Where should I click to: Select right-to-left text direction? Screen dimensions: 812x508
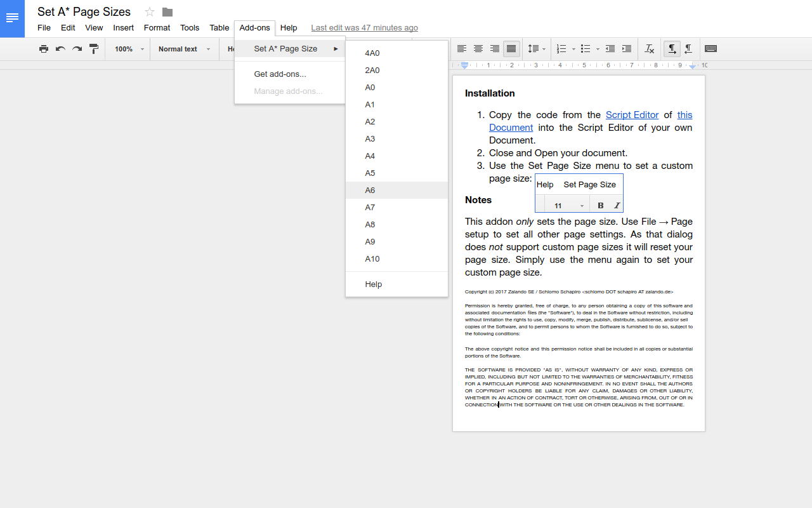688,49
